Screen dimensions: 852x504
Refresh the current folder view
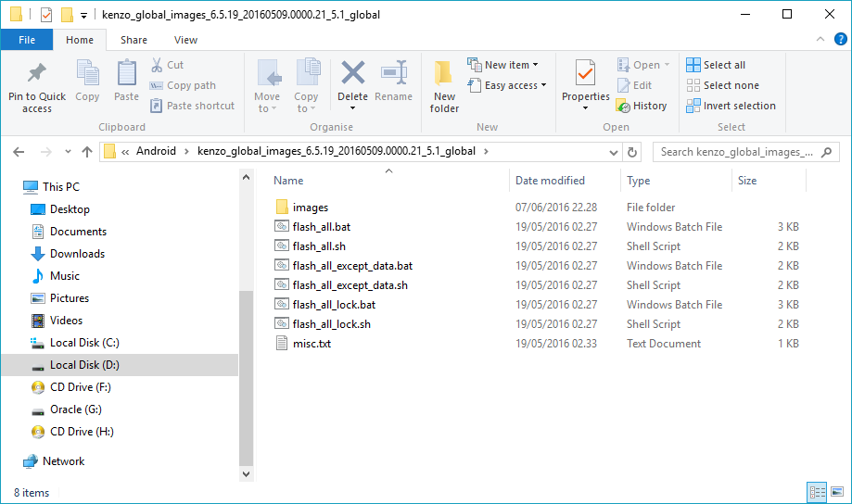click(x=632, y=152)
